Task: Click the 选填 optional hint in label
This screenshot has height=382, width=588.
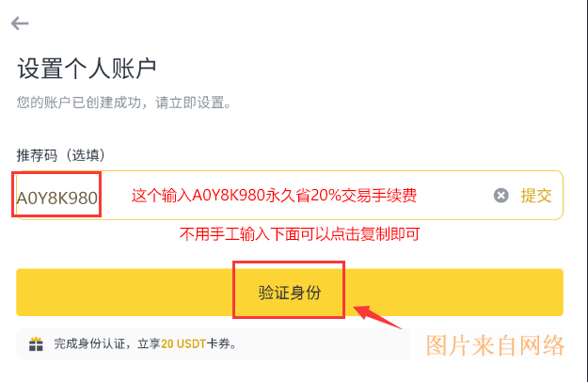Action: tap(86, 155)
